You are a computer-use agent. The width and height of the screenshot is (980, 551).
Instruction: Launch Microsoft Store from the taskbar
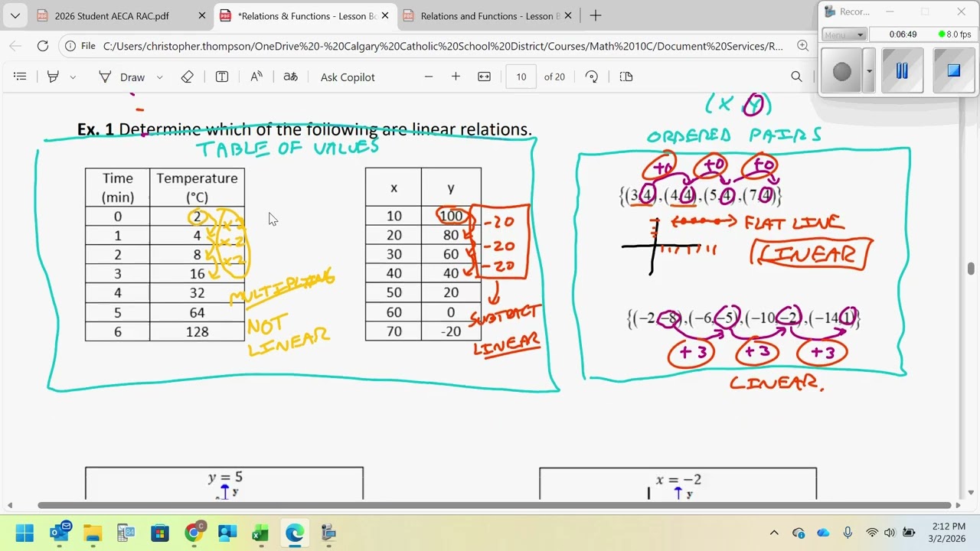(160, 533)
